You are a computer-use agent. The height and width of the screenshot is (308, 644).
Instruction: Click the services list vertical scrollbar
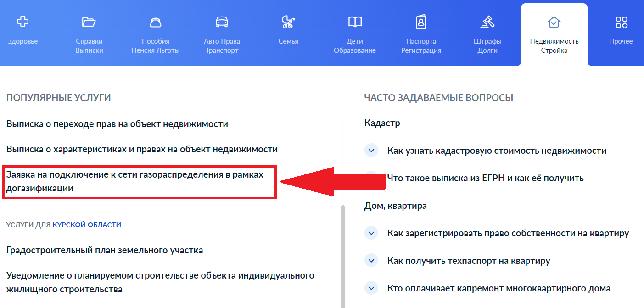click(342, 256)
